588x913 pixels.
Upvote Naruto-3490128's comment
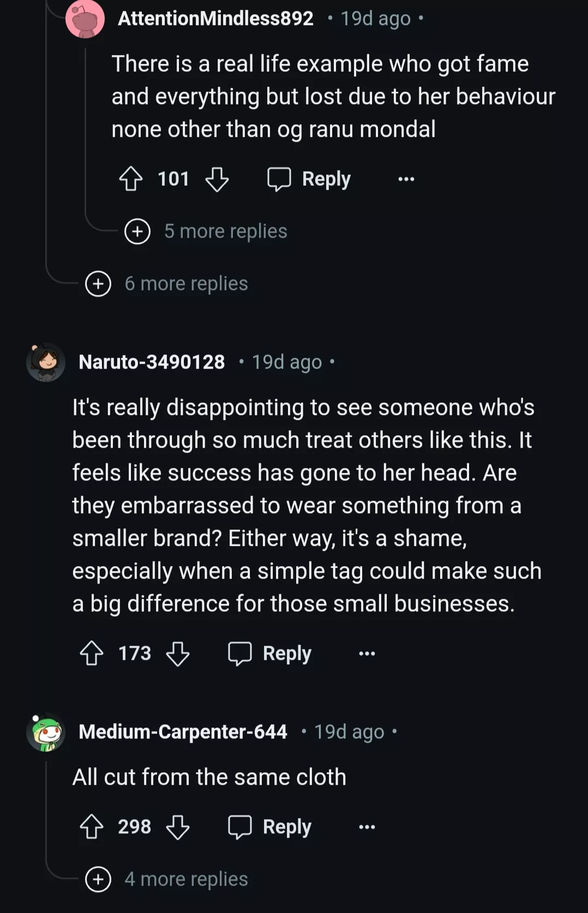pos(91,653)
